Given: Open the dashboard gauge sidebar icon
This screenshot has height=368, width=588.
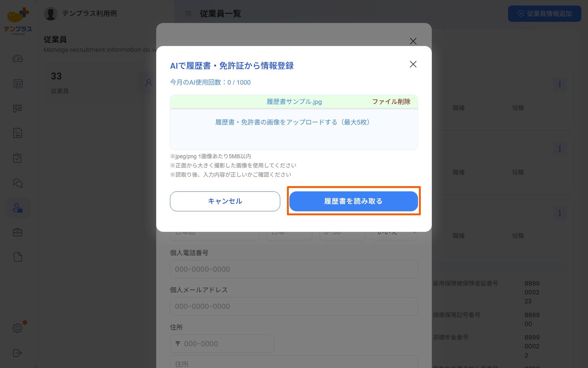Looking at the screenshot, I should (17, 59).
